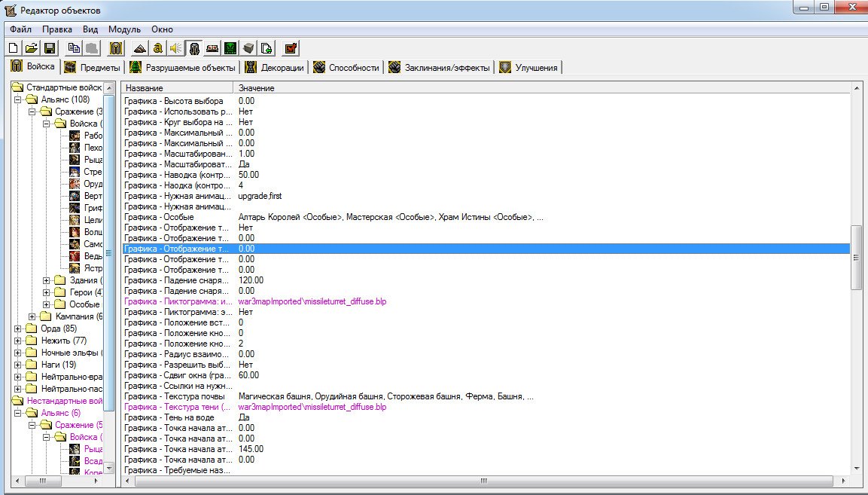Click the Значение column header
The image size is (868, 495).
[541, 87]
